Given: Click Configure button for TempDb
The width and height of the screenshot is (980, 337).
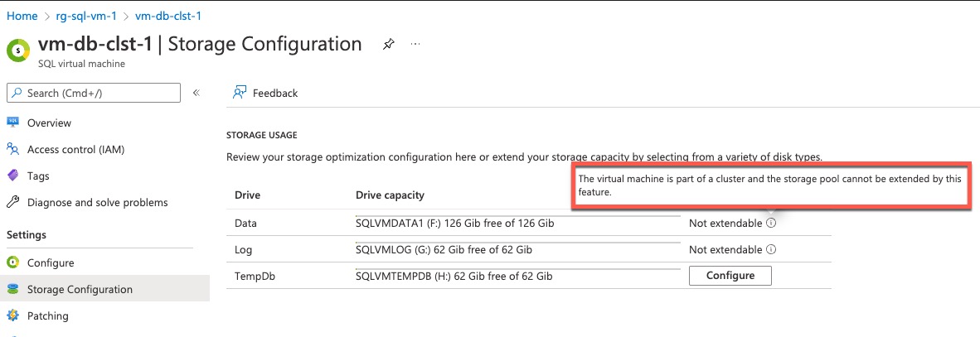Looking at the screenshot, I should pos(730,275).
